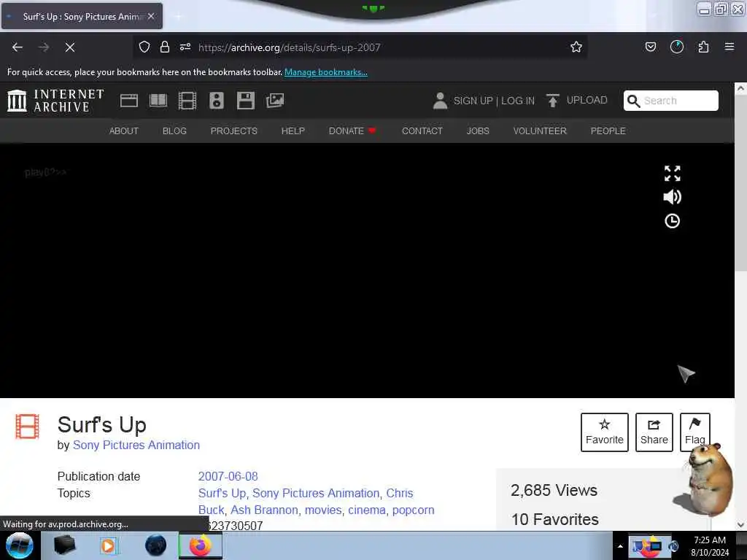Image resolution: width=747 pixels, height=560 pixels.
Task: Stop loading the page
Action: (70, 47)
